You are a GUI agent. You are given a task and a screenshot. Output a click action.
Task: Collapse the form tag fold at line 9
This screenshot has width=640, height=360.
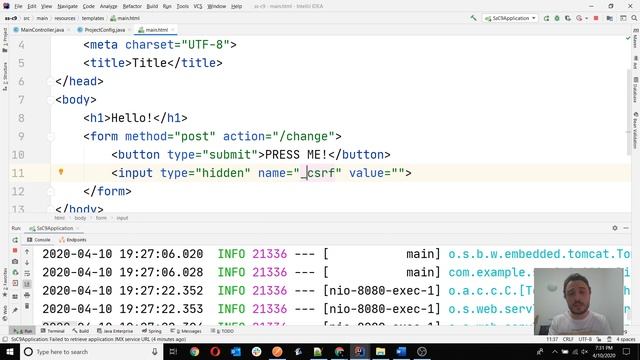tap(51, 136)
